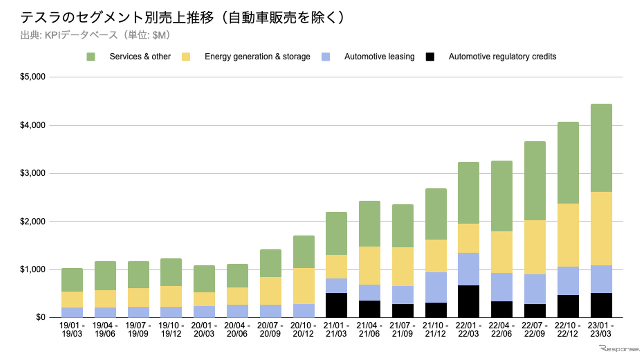Click the yellow Energy generation & storage swatch
Viewport: 644px width, 356px height.
[186, 57]
